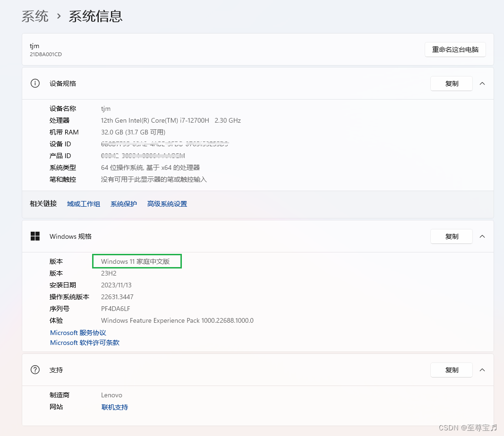Viewport: 504px width, 436px height.
Task: Click the 操作系统版本 label
Action: click(x=69, y=297)
